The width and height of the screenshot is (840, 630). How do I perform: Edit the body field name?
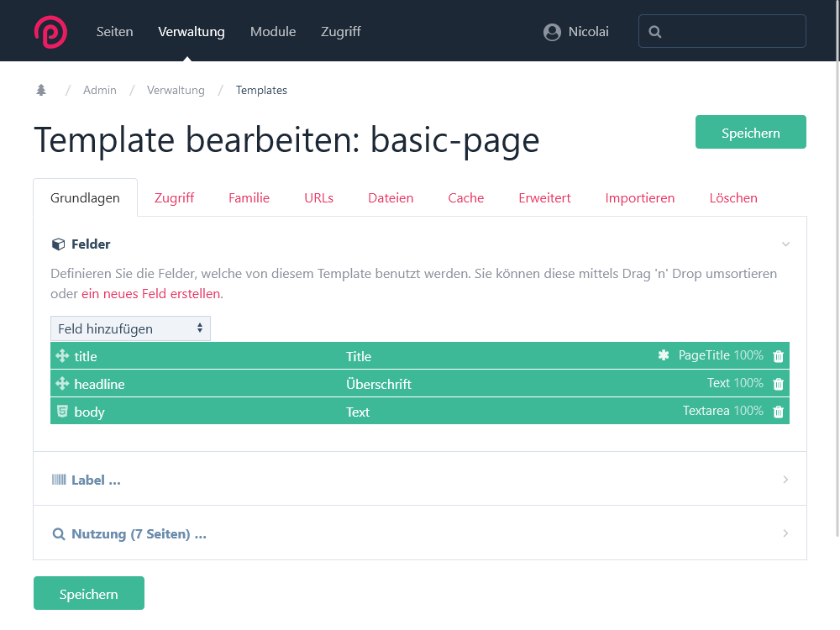coord(89,412)
